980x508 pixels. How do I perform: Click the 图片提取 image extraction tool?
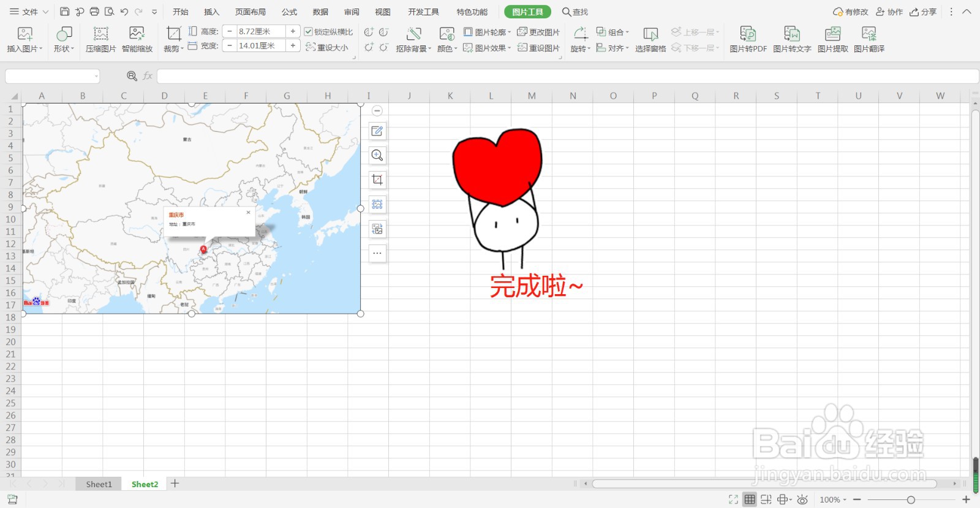tap(832, 39)
